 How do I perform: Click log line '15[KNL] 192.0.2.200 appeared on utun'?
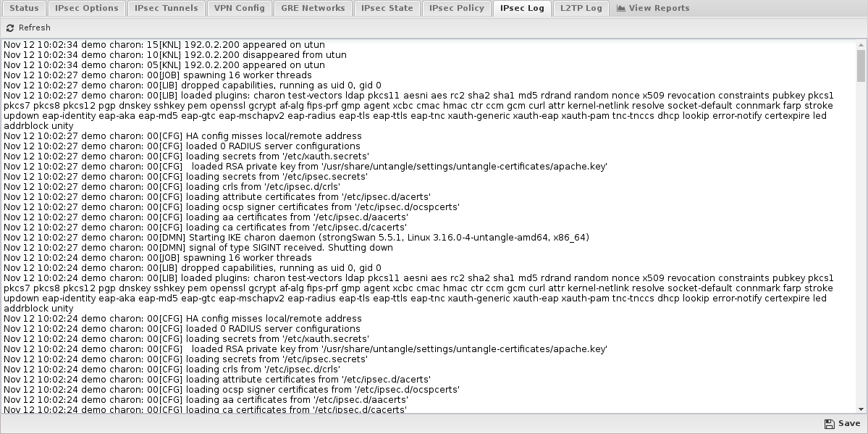164,45
